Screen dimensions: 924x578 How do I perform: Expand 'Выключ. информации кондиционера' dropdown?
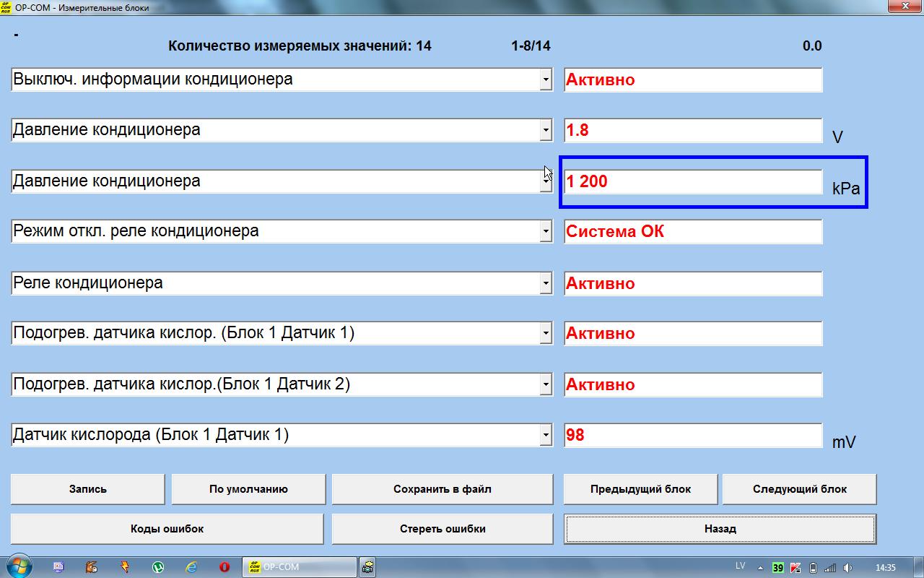pos(546,80)
